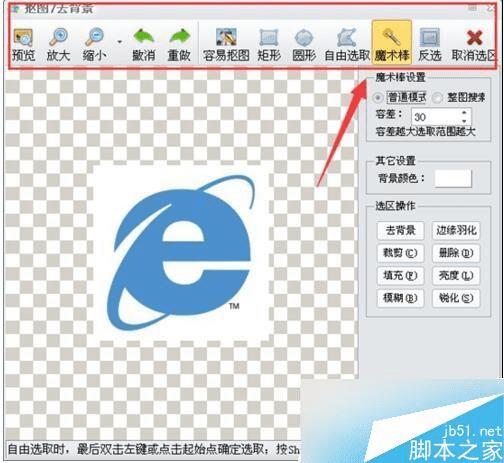Click the 删除(D) button
The image size is (504, 463).
tap(456, 253)
